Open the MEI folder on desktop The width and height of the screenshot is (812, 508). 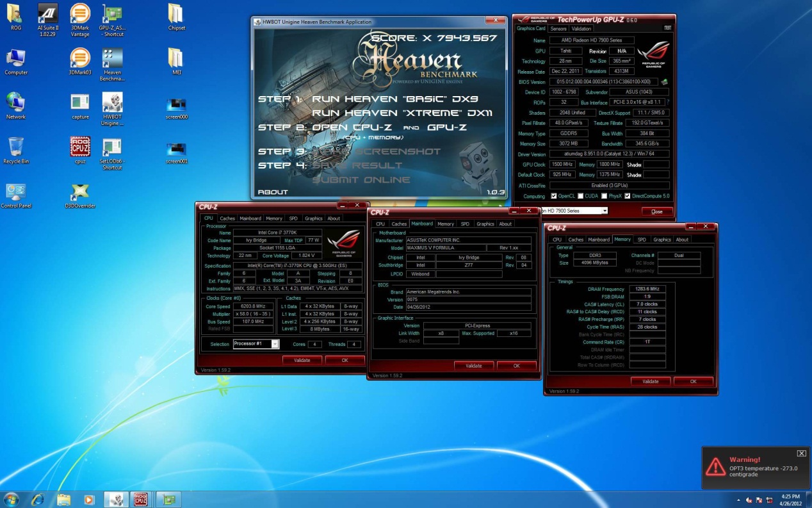click(x=176, y=62)
